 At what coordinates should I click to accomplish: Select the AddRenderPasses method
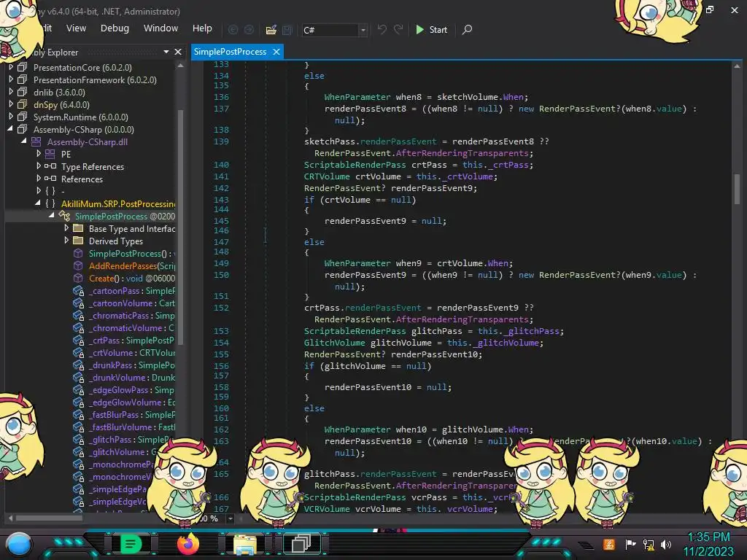[x=132, y=265]
